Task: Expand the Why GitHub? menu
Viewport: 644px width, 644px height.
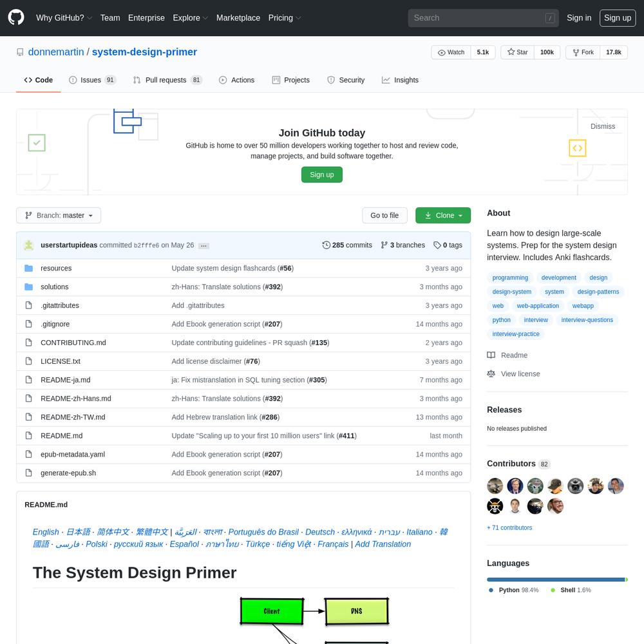Action: [64, 17]
